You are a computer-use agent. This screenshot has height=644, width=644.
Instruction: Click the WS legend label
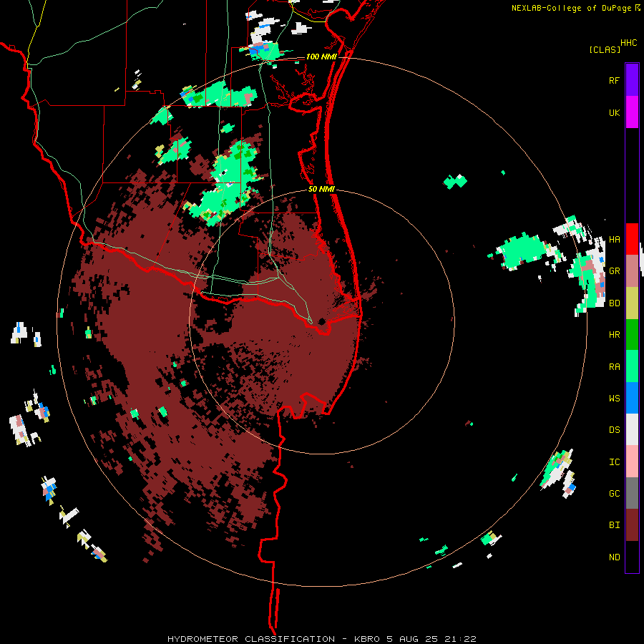614,399
